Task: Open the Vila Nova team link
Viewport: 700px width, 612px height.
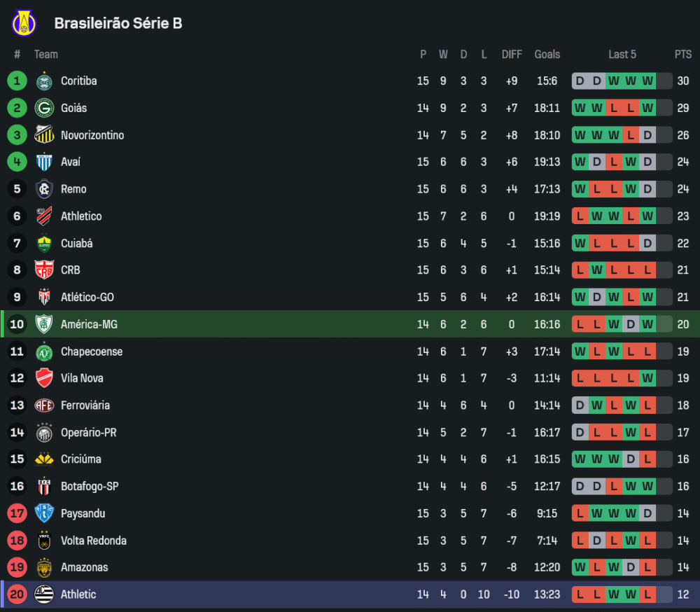Action: point(82,379)
